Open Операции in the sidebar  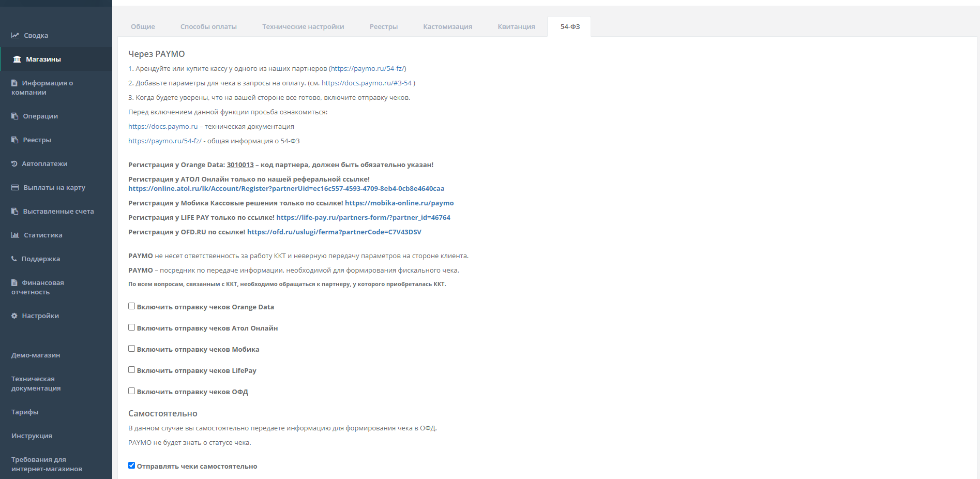click(x=56, y=116)
